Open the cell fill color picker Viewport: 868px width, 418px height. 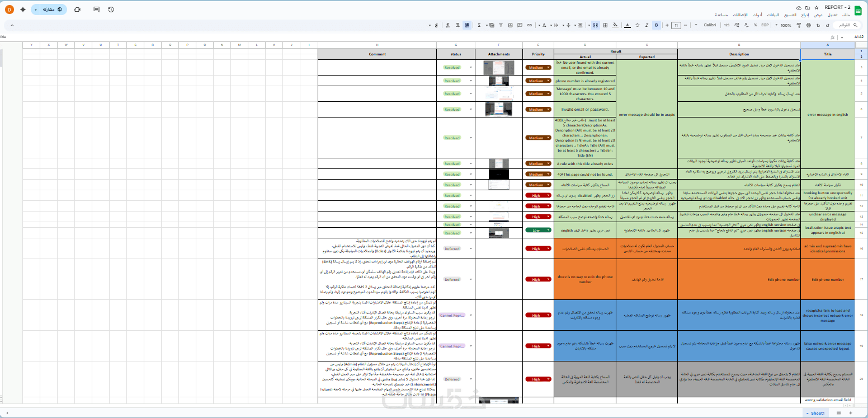tap(615, 25)
